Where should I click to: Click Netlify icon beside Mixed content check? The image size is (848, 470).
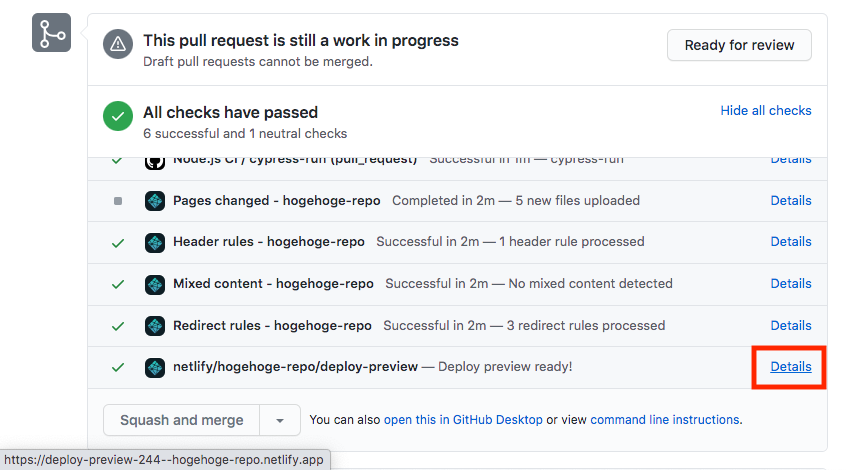pos(155,284)
